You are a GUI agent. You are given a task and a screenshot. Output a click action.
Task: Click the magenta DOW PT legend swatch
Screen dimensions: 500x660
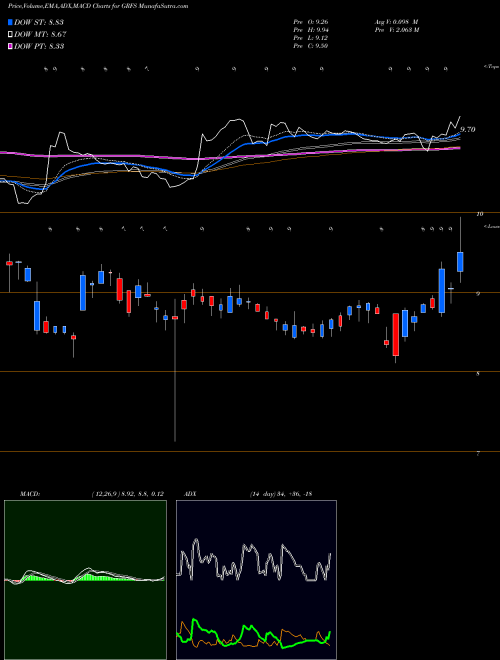pos(11,46)
